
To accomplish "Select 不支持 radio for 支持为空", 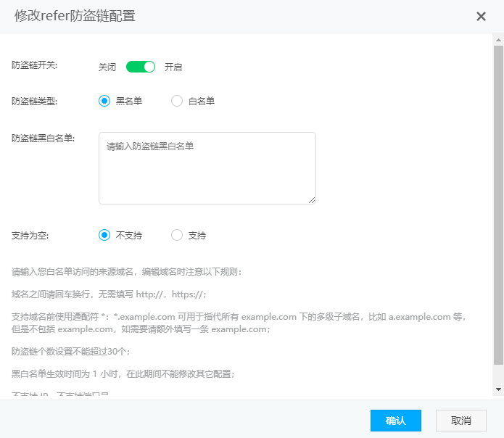I will 104,235.
